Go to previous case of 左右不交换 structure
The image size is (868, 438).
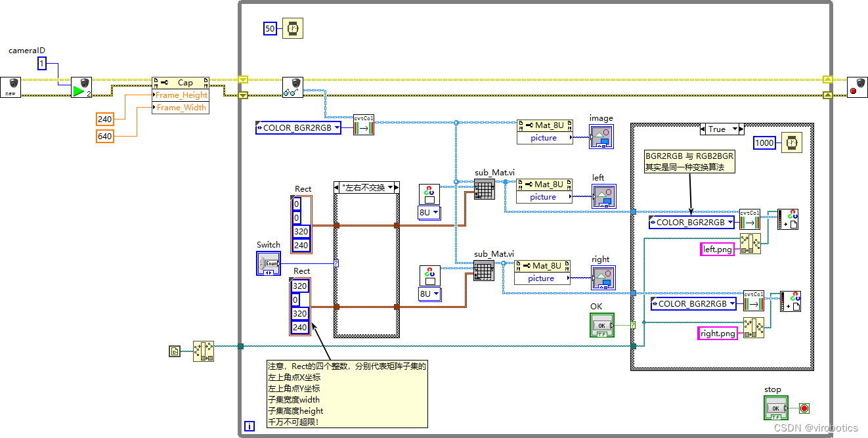(x=336, y=187)
